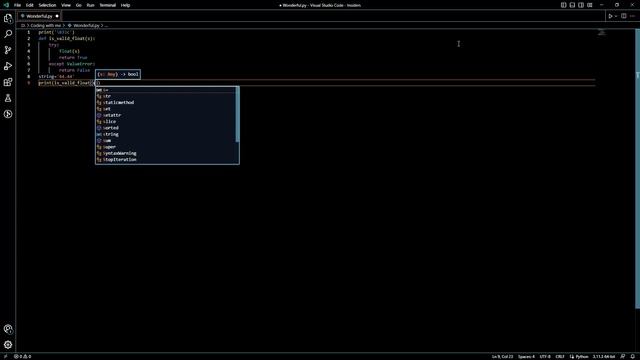Open the Accounts menu icon
The height and width of the screenshot is (360, 640).
[8, 329]
